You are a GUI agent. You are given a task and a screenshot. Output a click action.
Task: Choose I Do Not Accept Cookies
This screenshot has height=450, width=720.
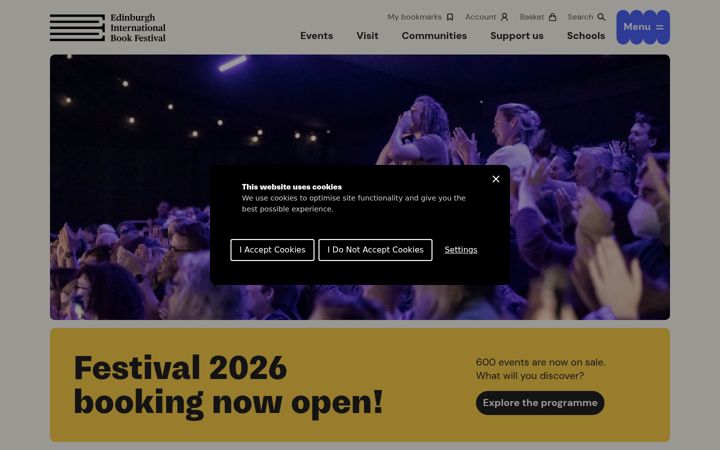(375, 250)
